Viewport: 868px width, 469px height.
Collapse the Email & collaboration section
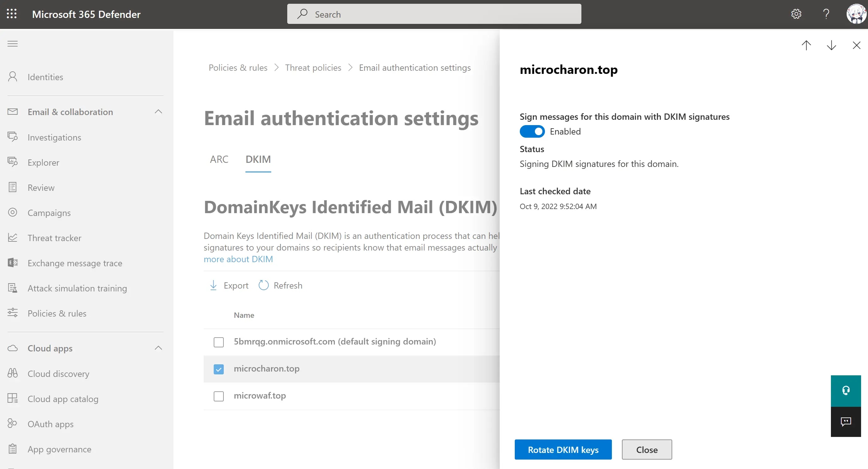pos(158,112)
